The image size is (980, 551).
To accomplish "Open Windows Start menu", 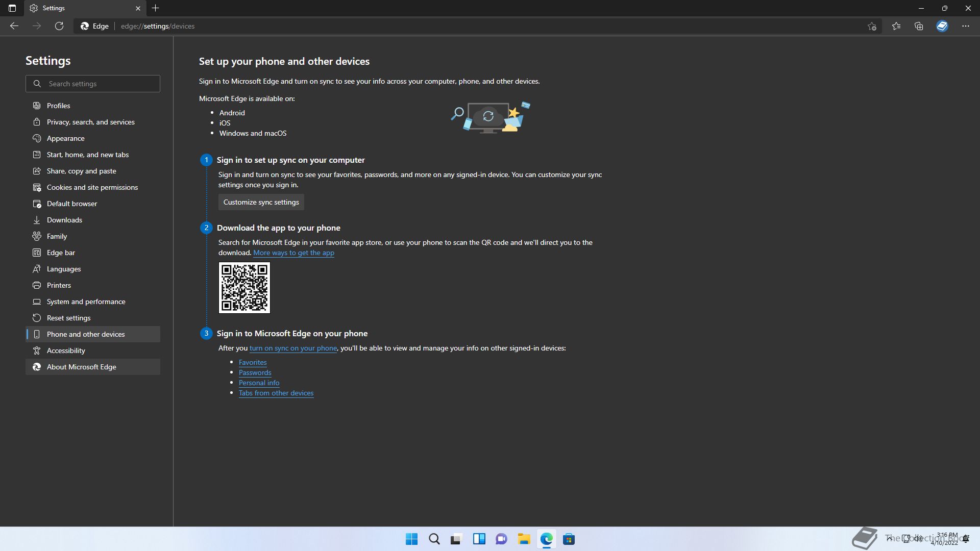I will tap(411, 539).
